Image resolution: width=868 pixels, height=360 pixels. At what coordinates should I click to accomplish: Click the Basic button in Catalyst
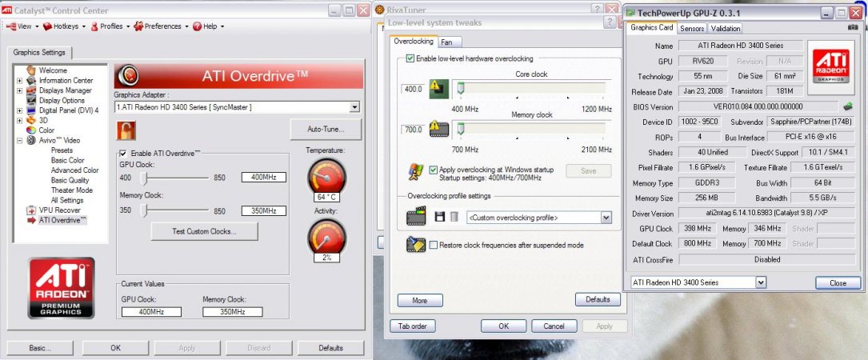[x=40, y=348]
